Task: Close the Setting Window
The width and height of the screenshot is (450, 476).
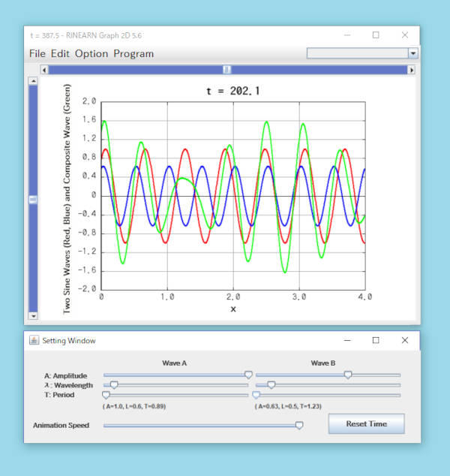Action: coord(405,340)
